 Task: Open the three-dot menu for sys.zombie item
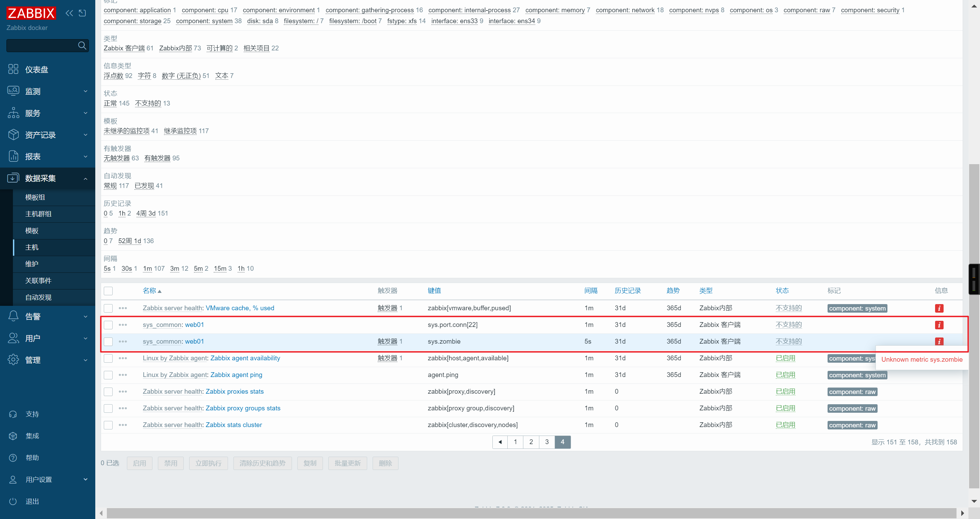coord(122,342)
